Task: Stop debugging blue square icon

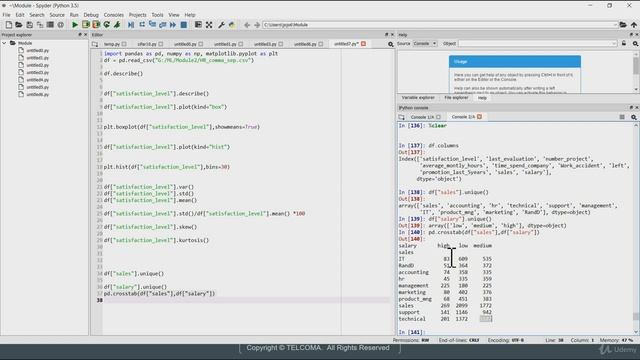Action: coord(184,25)
